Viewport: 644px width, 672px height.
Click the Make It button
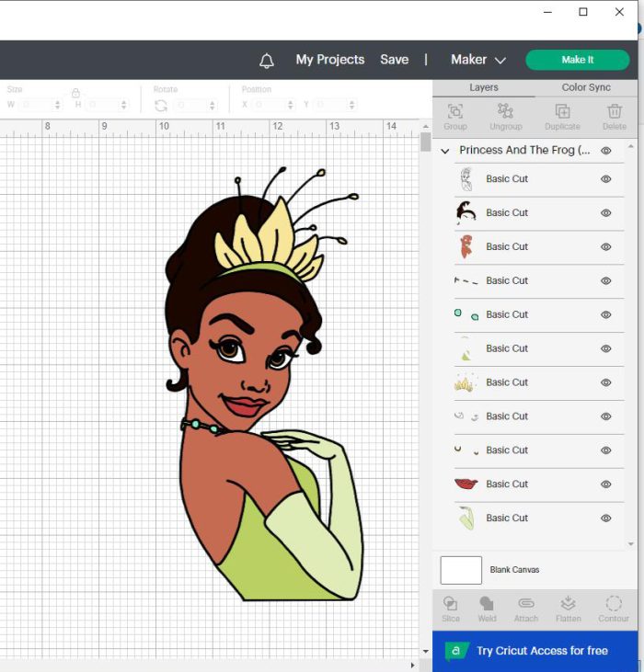point(578,60)
